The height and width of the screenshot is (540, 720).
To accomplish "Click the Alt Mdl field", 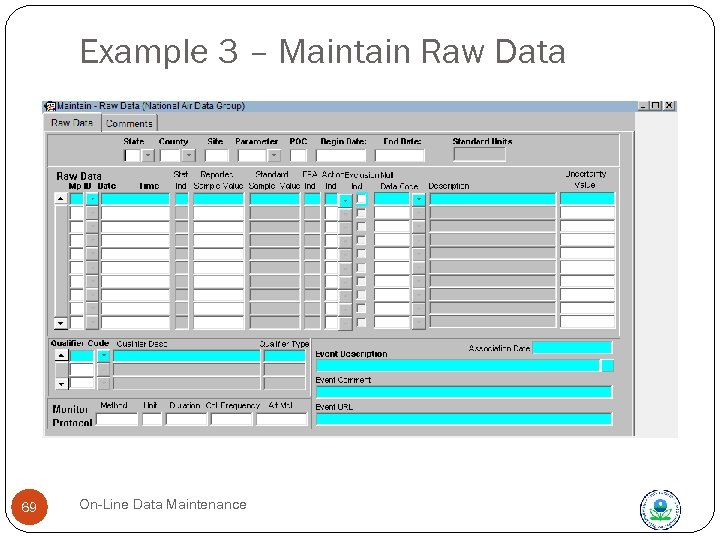I will click(x=281, y=419).
